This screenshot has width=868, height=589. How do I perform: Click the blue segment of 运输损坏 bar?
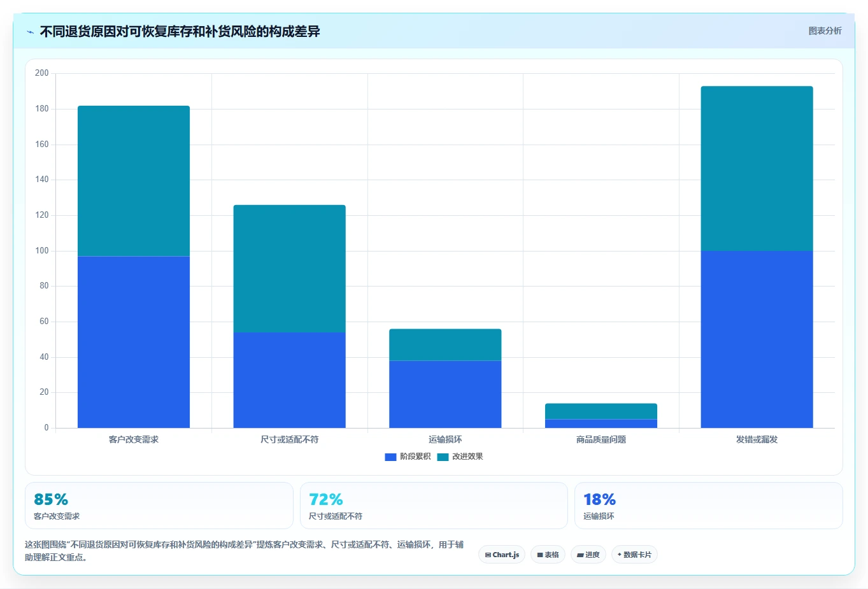pyautogui.click(x=445, y=394)
